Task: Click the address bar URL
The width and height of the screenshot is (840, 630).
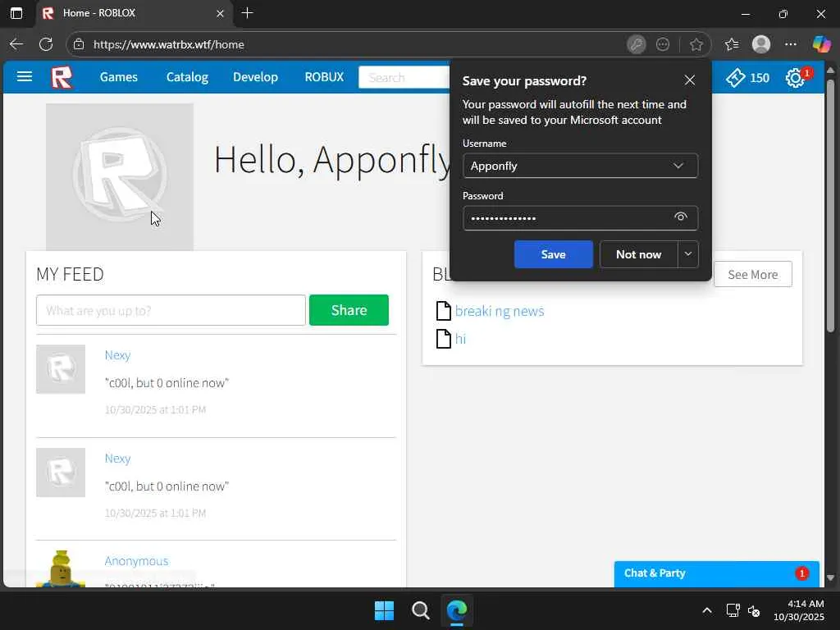Action: [x=169, y=44]
